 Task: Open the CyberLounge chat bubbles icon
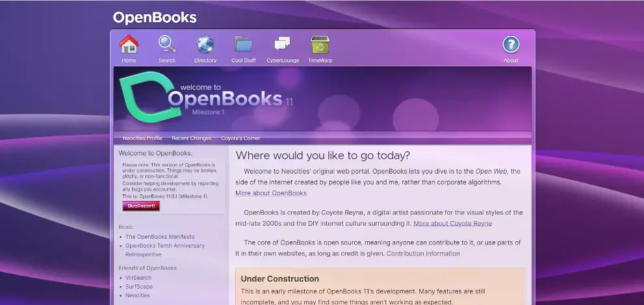coord(282,44)
